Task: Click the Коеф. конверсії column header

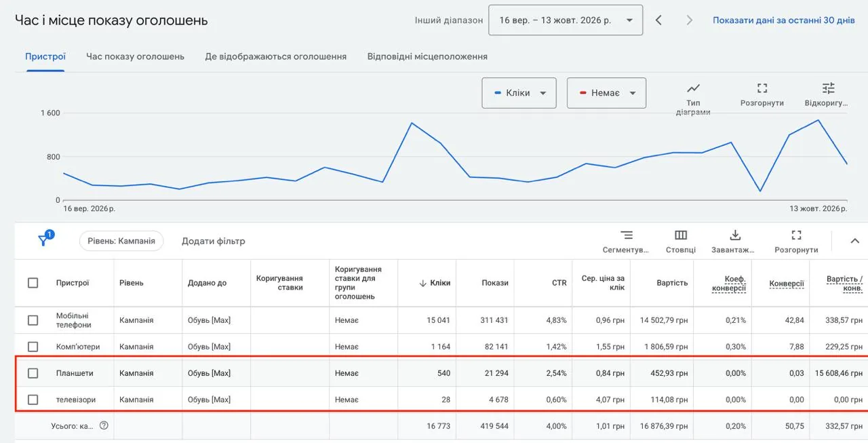Action: pyautogui.click(x=729, y=283)
